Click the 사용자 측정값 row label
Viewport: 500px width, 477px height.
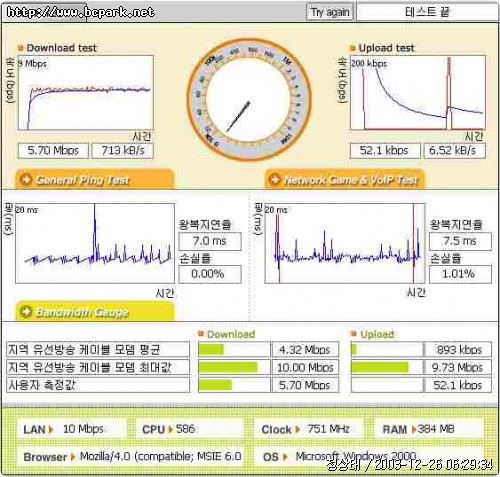click(98, 385)
